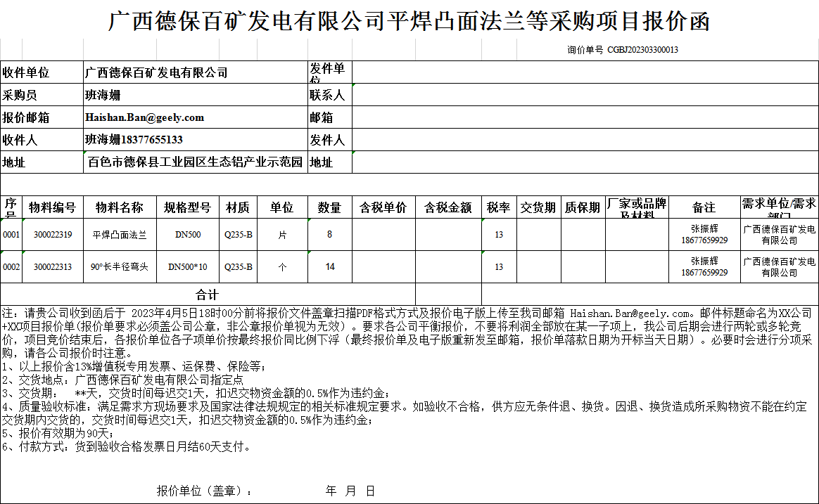Screen dimensions: 819x504
Task: Select the 需求单位 cell in row 0002
Action: click(x=780, y=266)
